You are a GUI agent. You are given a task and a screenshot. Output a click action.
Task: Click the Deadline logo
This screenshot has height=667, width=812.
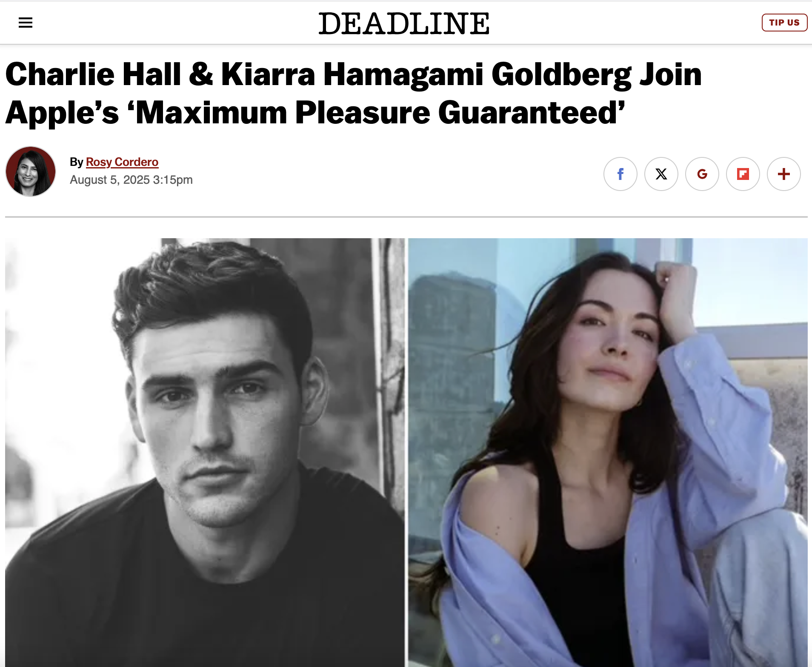(x=404, y=23)
